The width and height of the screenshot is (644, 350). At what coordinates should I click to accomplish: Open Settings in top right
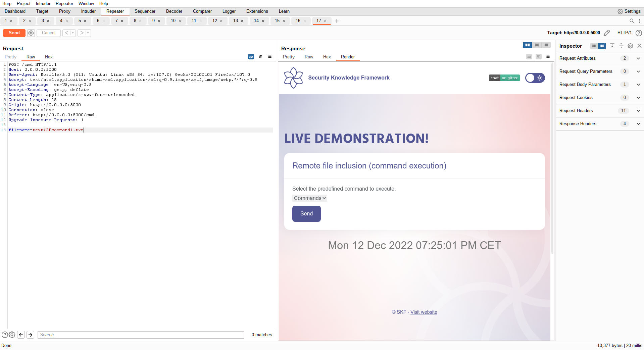629,11
